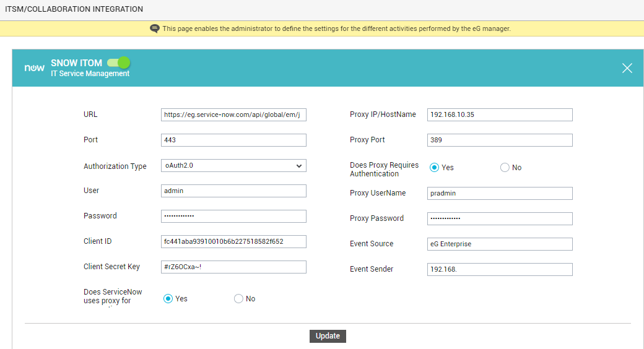Click the Proxy Port field showing 389
The height and width of the screenshot is (349, 644).
500,140
